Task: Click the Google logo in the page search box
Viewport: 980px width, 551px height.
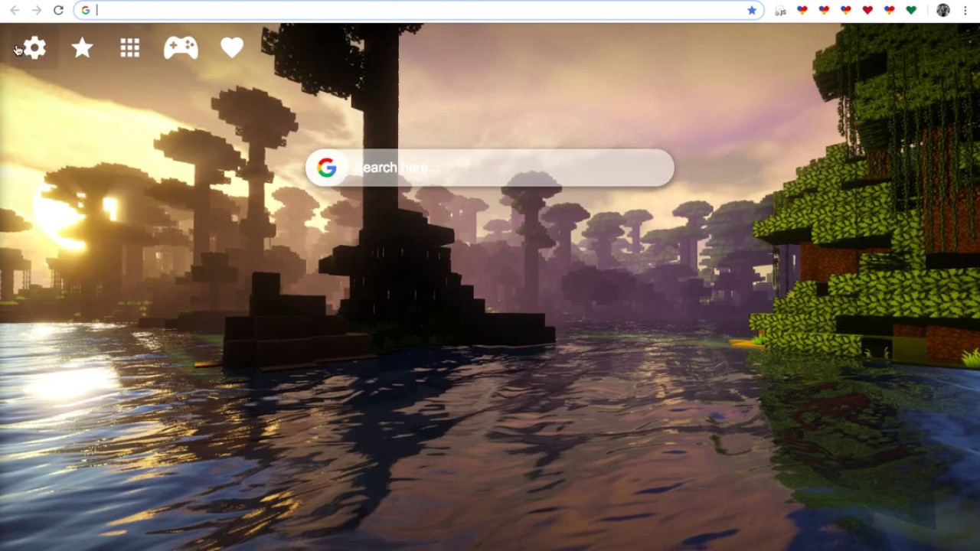Action: point(327,168)
